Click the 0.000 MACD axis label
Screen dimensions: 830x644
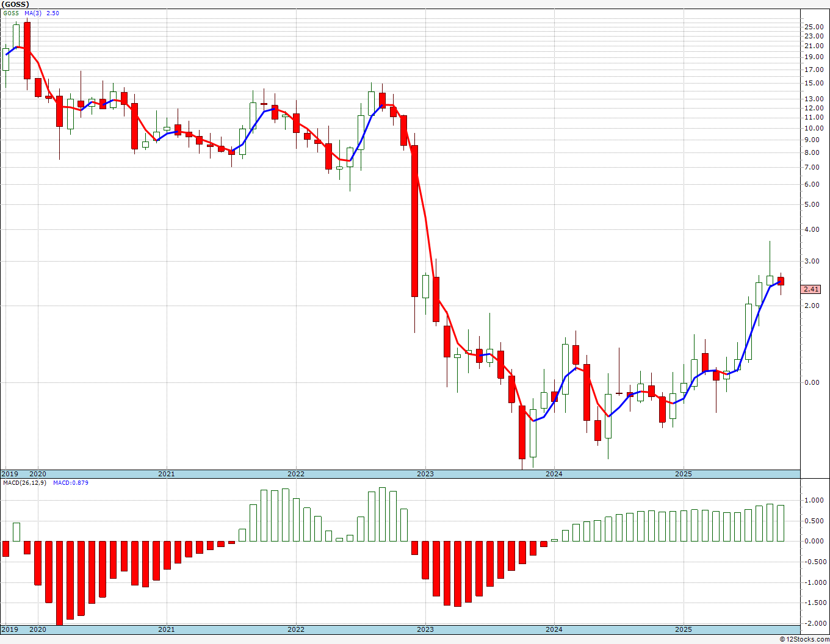pos(815,541)
